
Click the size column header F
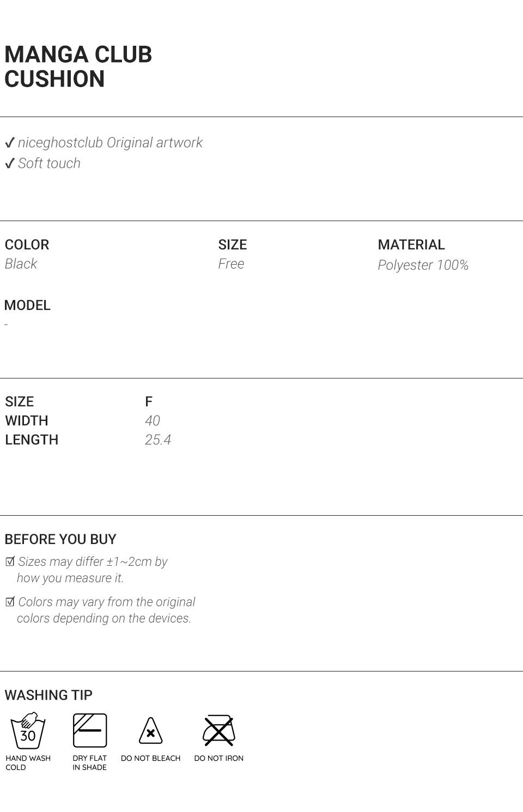pyautogui.click(x=149, y=402)
